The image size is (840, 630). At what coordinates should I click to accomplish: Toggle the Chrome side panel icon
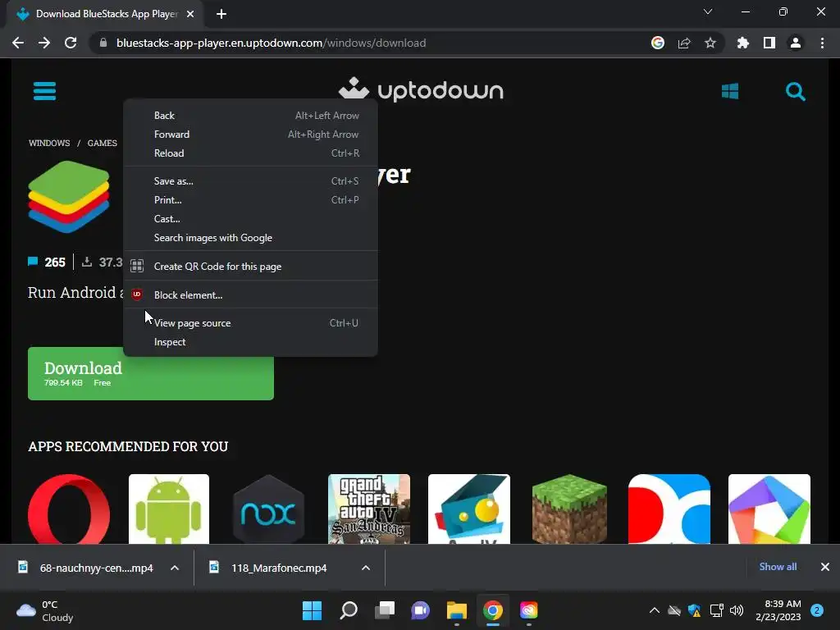coord(769,43)
